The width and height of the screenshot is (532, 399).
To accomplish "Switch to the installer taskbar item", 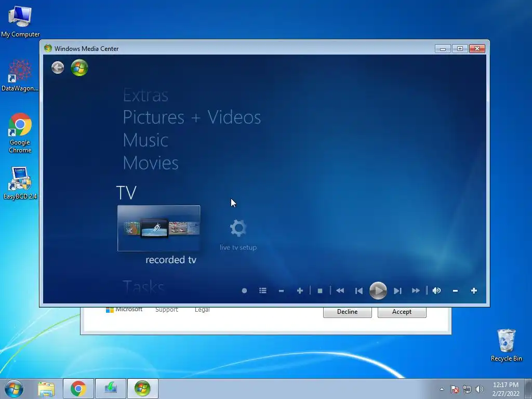I will click(x=111, y=389).
